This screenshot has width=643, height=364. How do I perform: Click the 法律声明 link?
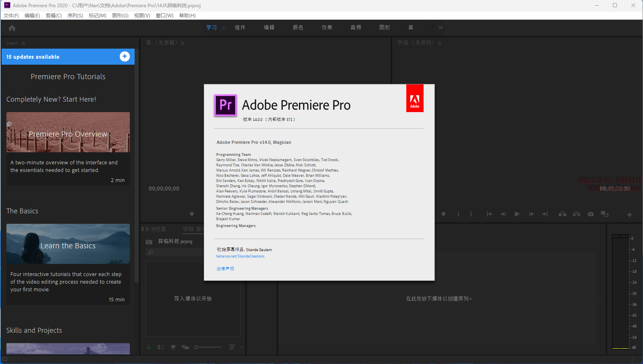(225, 269)
